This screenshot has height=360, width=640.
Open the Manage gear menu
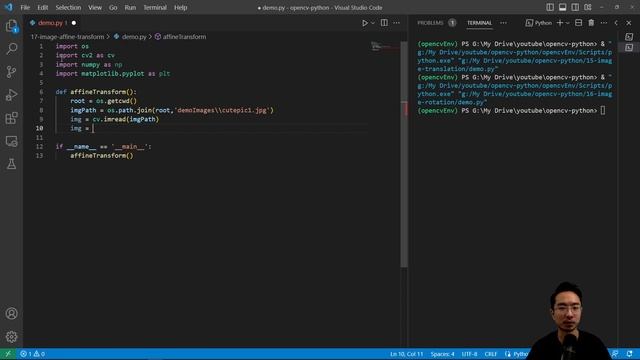11,337
